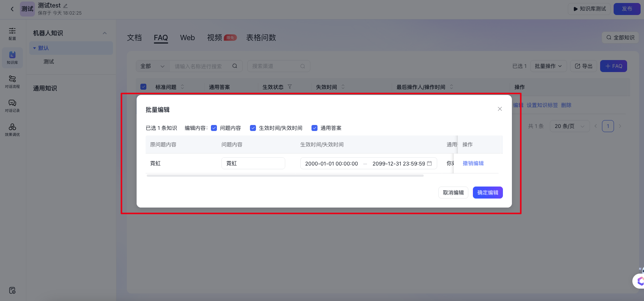Open 效果调优 sidebar icon
The width and height of the screenshot is (644, 301).
[12, 129]
